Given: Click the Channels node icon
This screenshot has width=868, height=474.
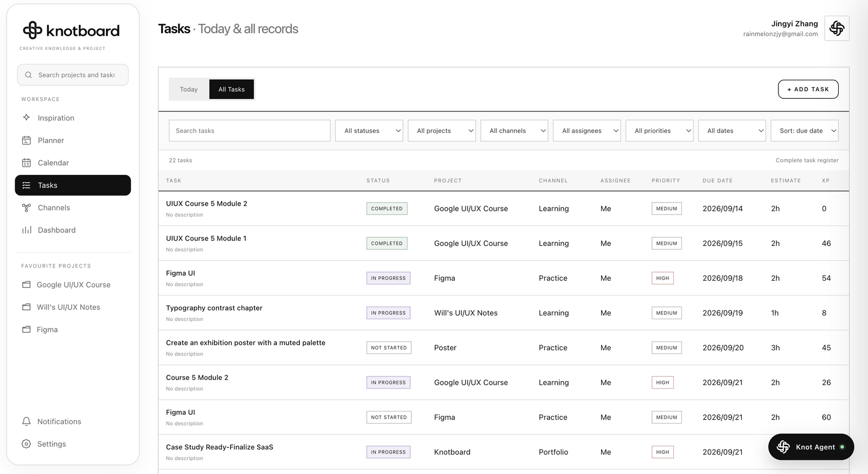Looking at the screenshot, I should click(x=26, y=207).
